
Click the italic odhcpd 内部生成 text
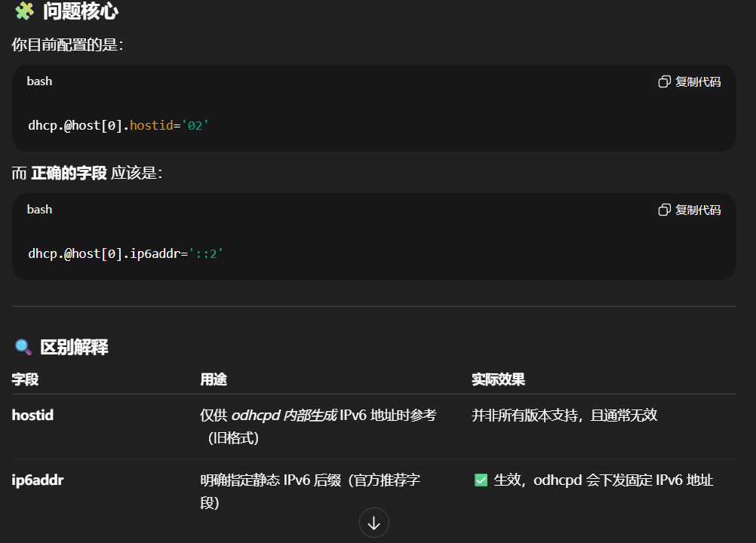click(x=284, y=415)
